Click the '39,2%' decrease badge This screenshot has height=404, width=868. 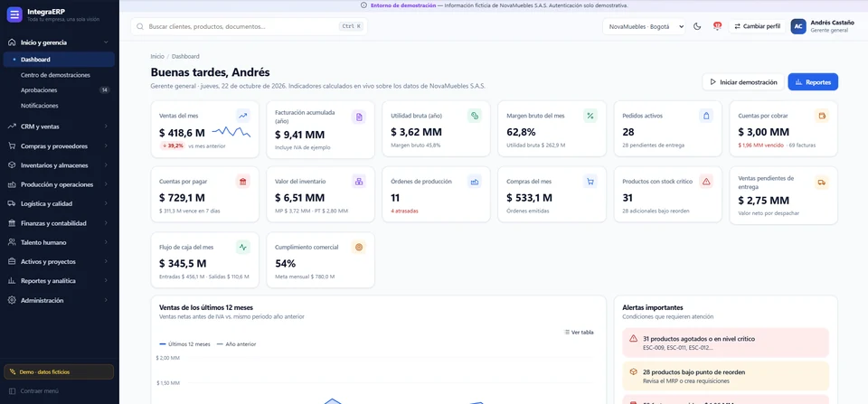[x=173, y=146]
